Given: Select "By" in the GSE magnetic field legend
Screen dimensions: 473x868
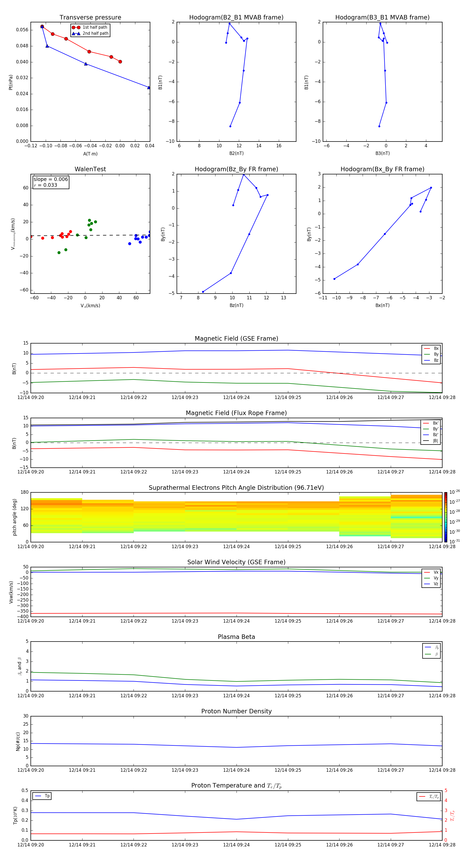Looking at the screenshot, I should pos(431,354).
